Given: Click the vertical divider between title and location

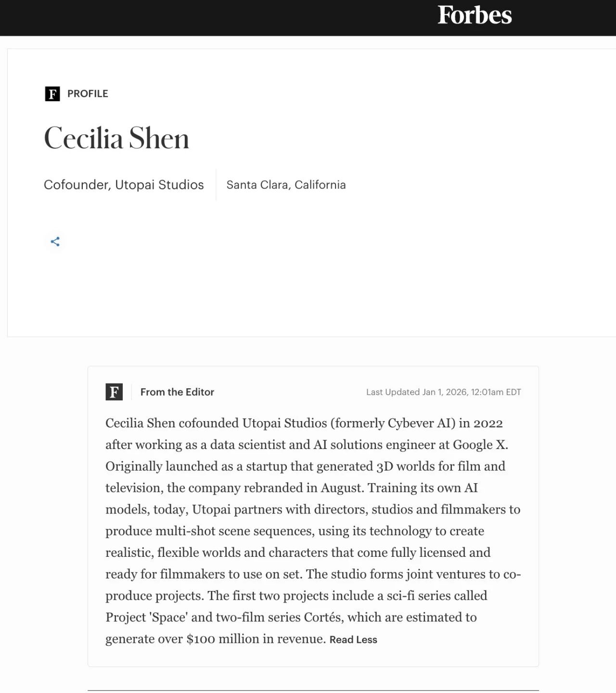Looking at the screenshot, I should click(216, 185).
